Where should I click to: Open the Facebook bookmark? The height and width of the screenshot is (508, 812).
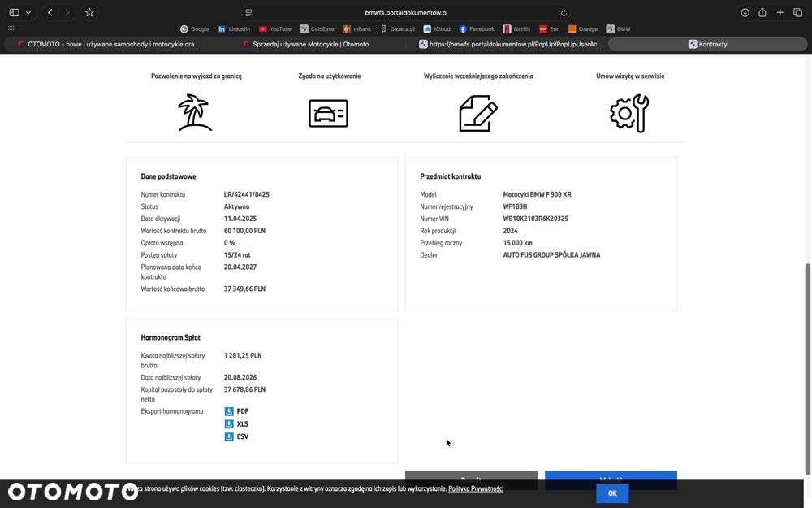(477, 29)
